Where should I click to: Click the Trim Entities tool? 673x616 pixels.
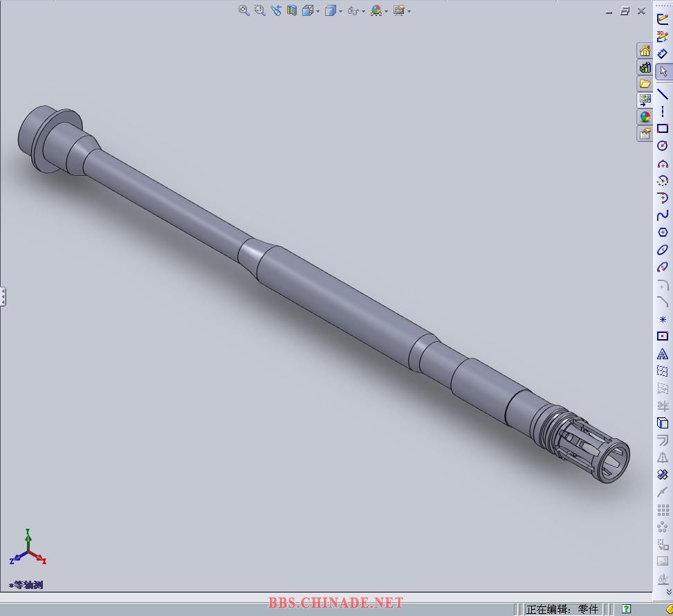click(x=663, y=406)
